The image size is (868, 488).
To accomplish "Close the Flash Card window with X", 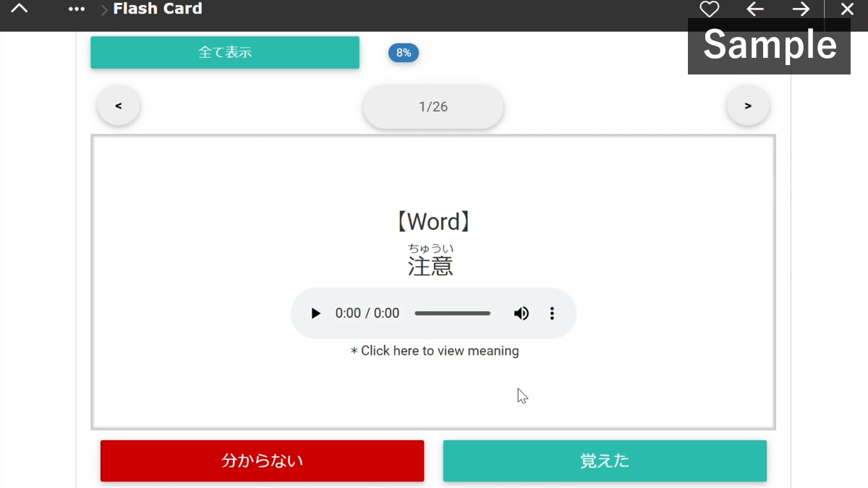I will click(847, 9).
